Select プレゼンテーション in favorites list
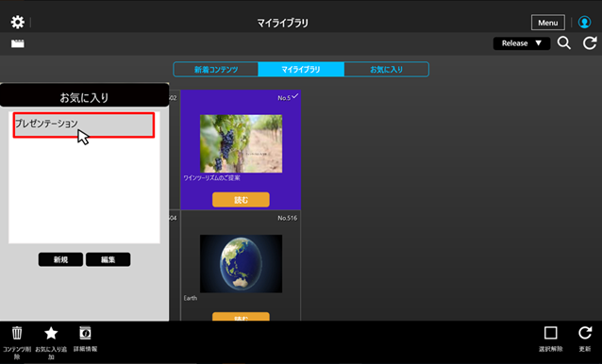602x364 pixels. click(x=84, y=124)
